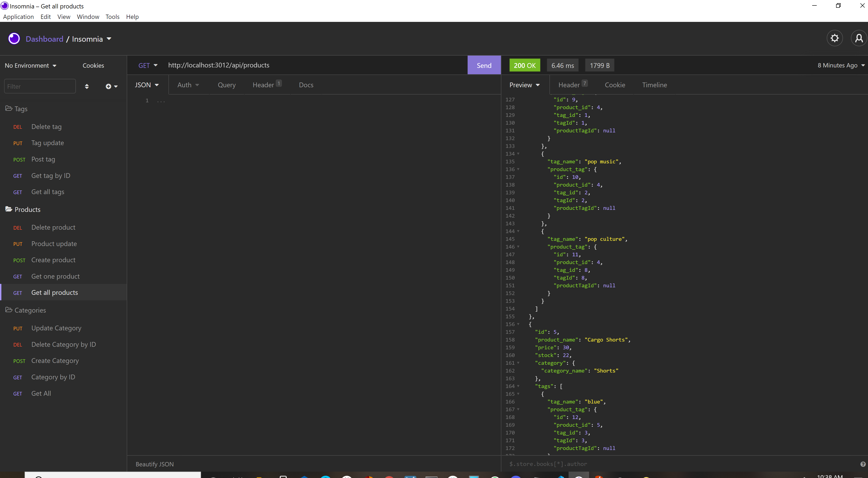Click the Tags folder icon
Viewport: 868px width, 478px height.
[9, 108]
